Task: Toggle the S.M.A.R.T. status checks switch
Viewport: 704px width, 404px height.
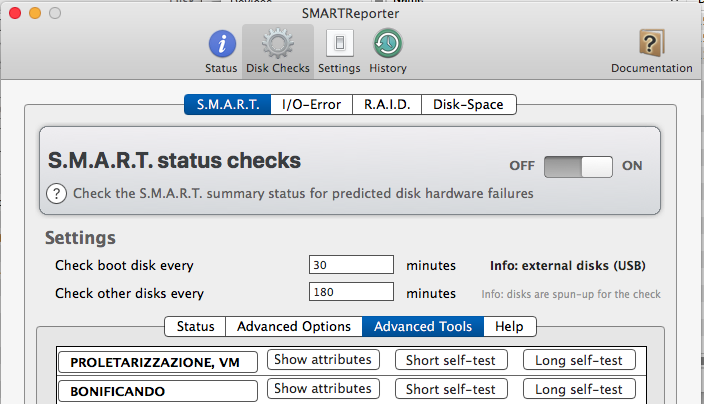Action: (578, 167)
